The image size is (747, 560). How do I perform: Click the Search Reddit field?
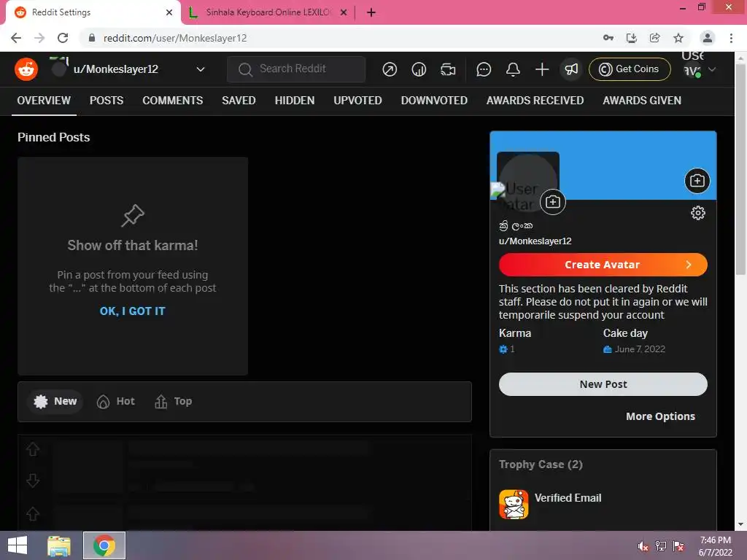point(296,69)
